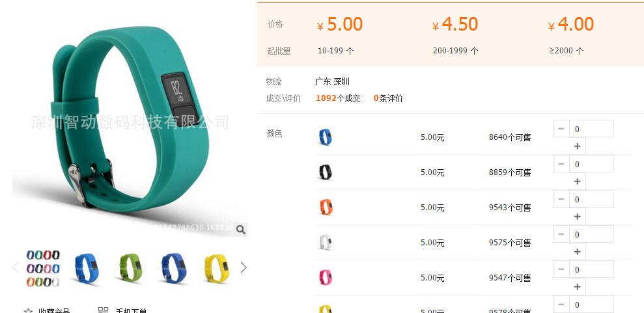This screenshot has width=644, height=313.
Task: Decrease blue wristband quantity with minus
Action: pos(561,129)
